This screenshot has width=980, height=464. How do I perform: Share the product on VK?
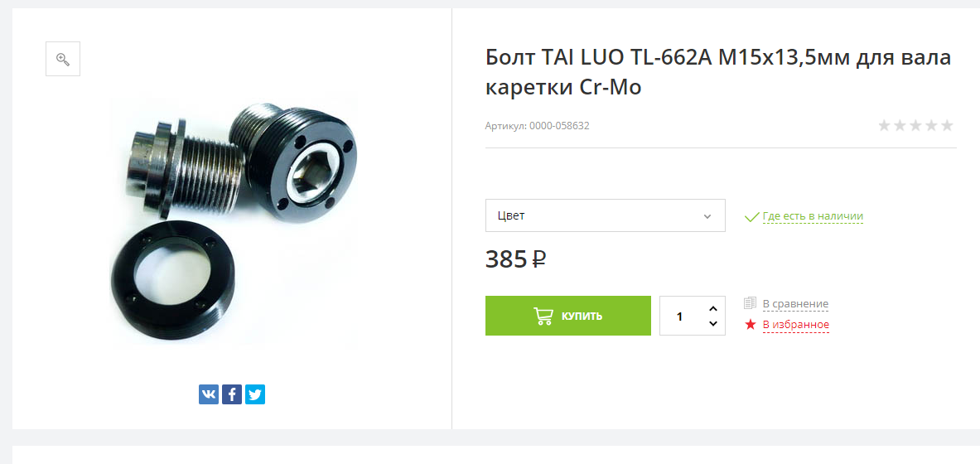tap(209, 394)
